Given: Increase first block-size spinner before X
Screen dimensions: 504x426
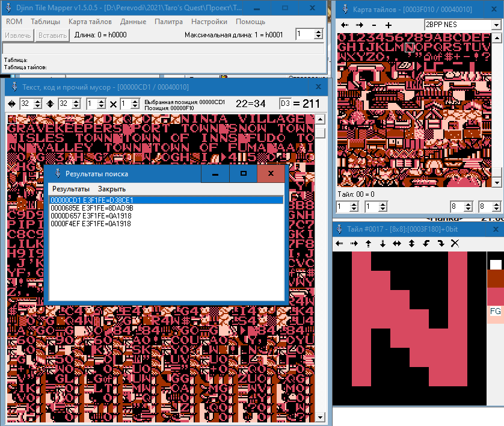Looking at the screenshot, I should pos(101,101).
